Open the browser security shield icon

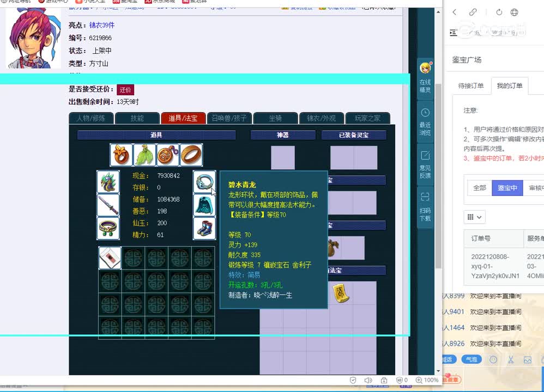(353, 380)
